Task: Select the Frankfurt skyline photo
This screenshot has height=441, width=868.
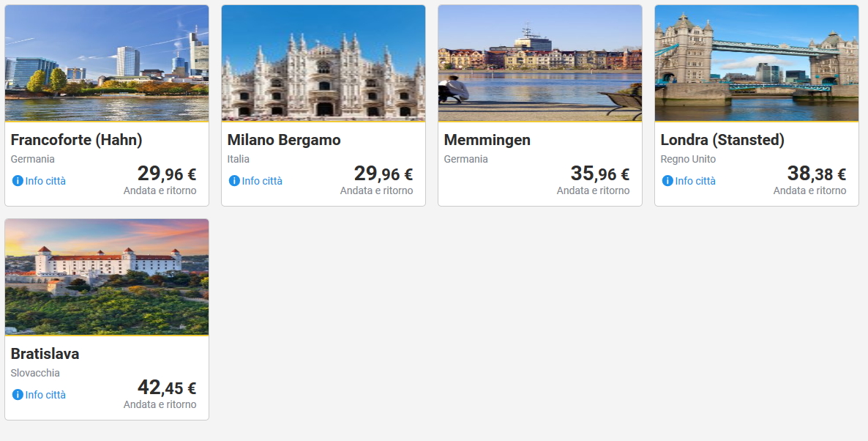Action: click(x=107, y=63)
